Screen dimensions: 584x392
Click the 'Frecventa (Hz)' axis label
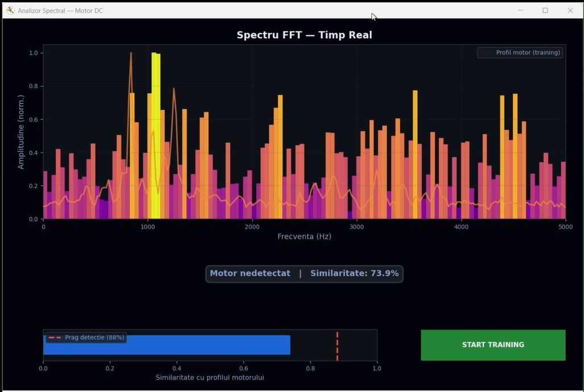[304, 236]
